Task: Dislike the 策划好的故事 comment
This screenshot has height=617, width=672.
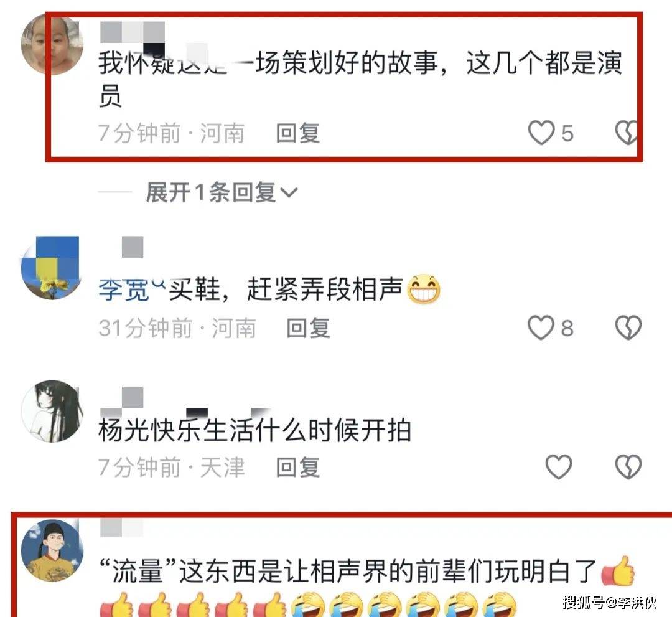Action: tap(626, 133)
